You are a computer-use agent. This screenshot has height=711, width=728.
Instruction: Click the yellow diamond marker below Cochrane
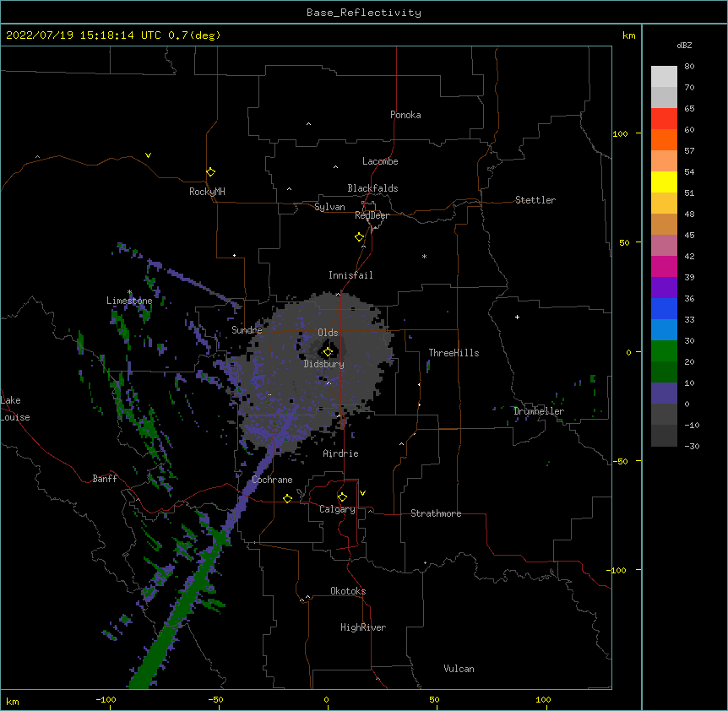click(287, 498)
